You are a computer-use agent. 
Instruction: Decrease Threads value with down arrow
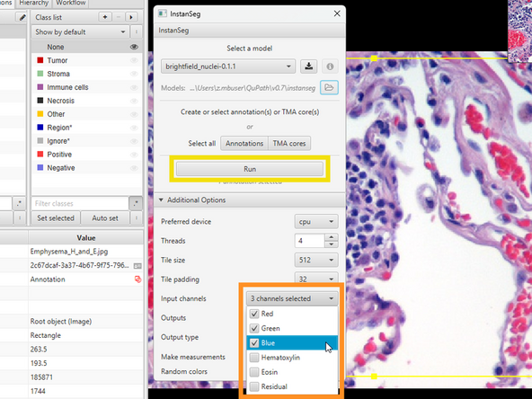(x=331, y=244)
